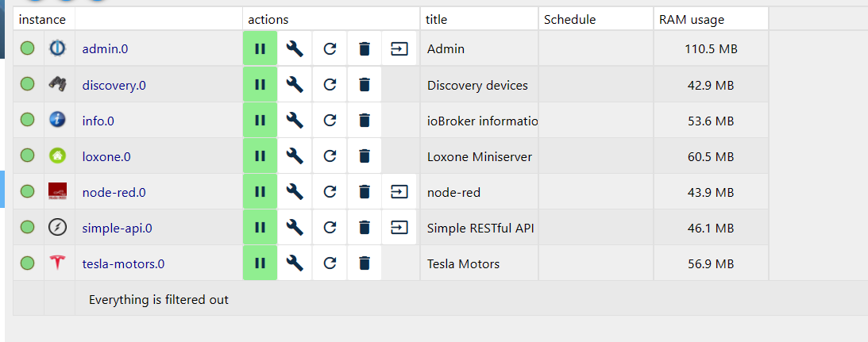Sort by RAM usage column header
The height and width of the screenshot is (342, 868).
pos(692,19)
